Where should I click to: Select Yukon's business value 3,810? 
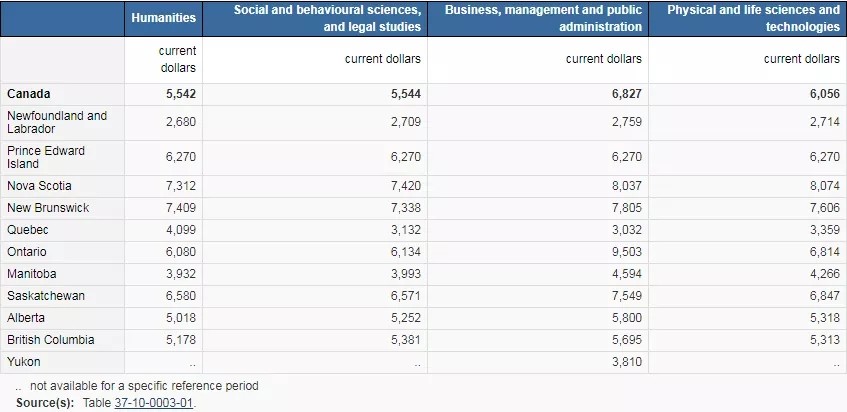[x=627, y=362]
